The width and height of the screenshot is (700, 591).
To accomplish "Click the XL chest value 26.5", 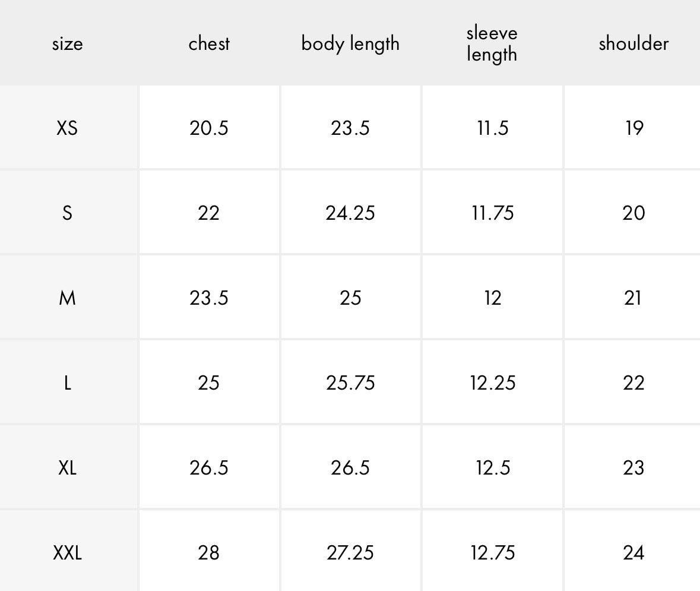I will 209,467.
